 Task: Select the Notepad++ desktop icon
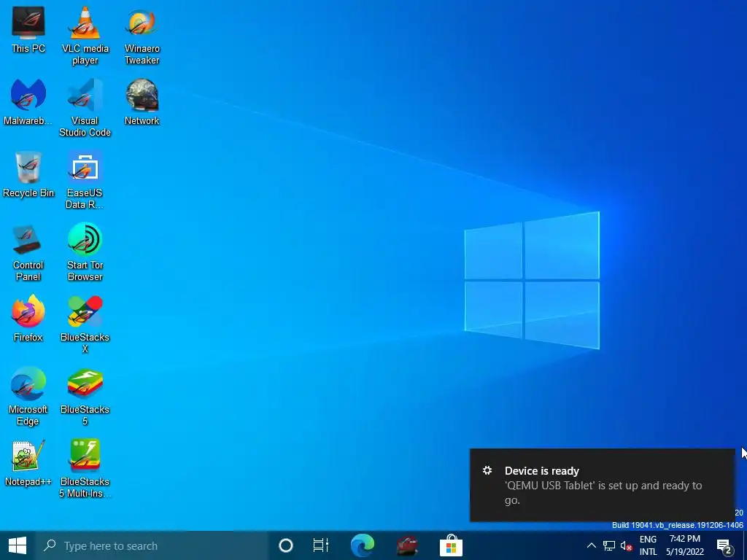[x=28, y=463]
